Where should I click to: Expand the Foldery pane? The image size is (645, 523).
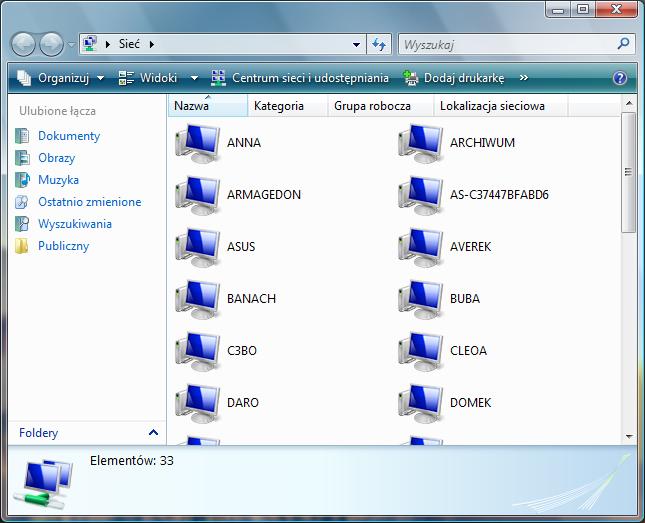(154, 433)
